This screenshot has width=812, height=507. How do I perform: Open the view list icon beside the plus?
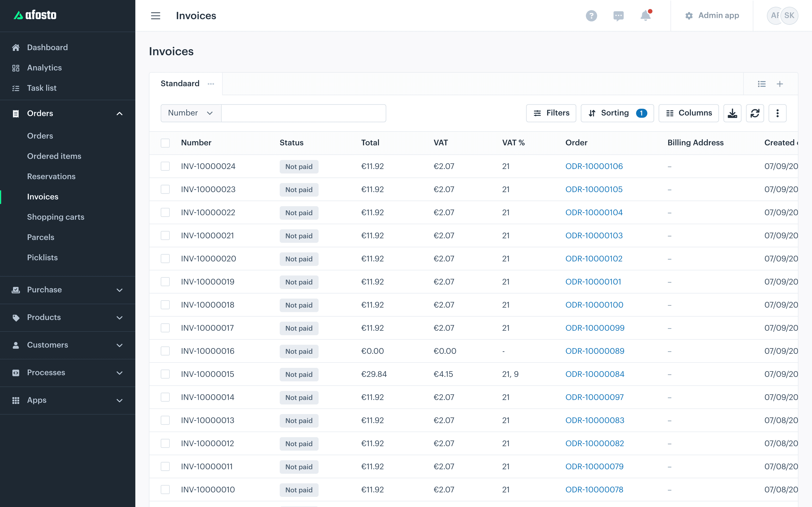click(762, 84)
